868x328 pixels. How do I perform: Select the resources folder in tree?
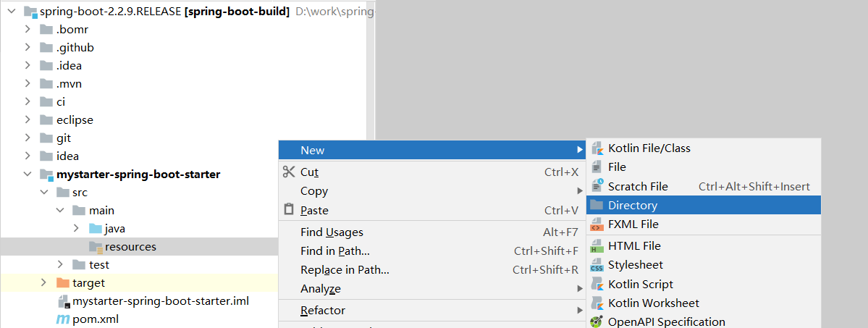(x=130, y=247)
